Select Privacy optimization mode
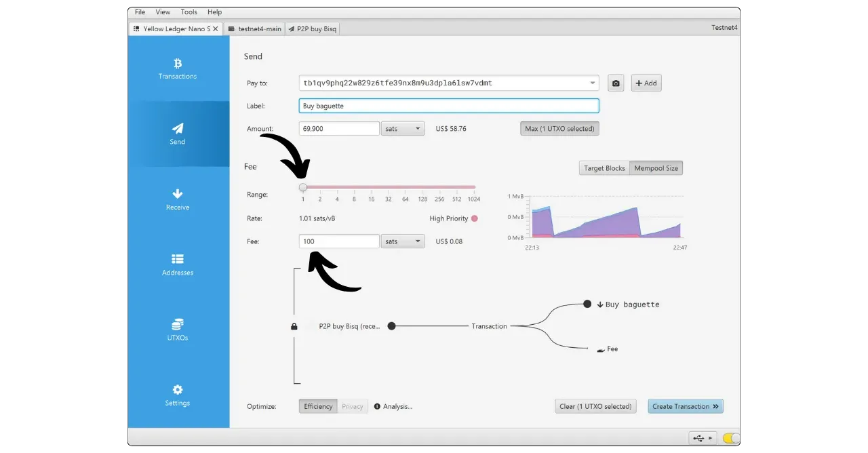868x453 pixels. click(352, 407)
